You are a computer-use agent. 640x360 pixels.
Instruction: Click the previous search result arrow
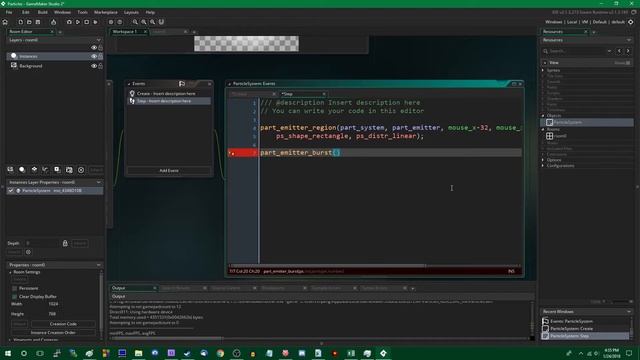tap(619, 51)
